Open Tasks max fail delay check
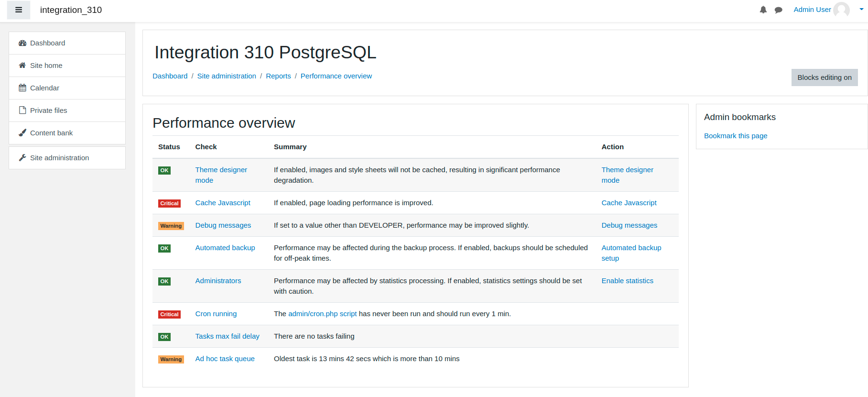 pos(228,336)
